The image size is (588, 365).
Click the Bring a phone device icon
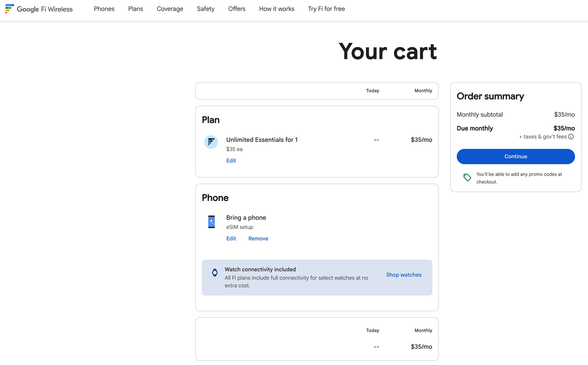[x=211, y=222]
